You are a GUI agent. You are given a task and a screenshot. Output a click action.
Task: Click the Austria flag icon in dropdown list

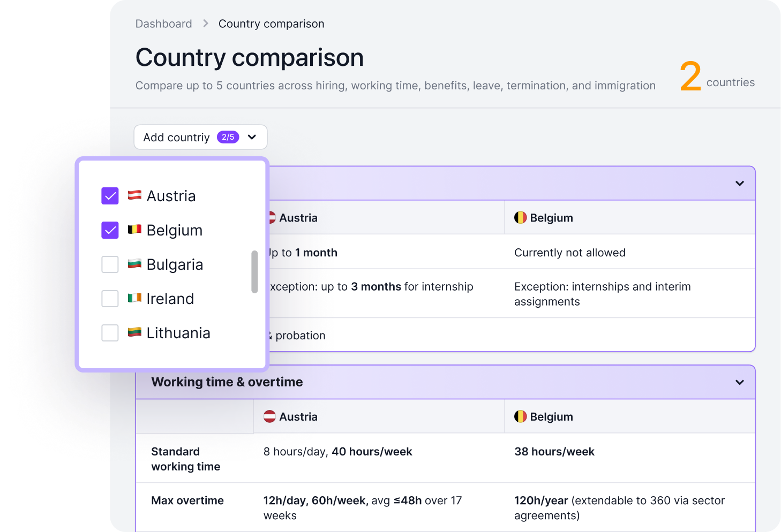134,195
